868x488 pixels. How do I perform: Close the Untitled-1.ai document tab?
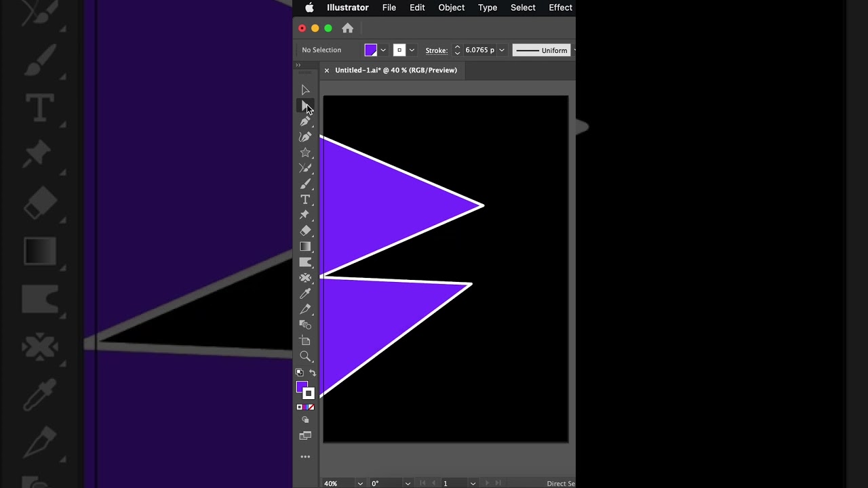326,70
